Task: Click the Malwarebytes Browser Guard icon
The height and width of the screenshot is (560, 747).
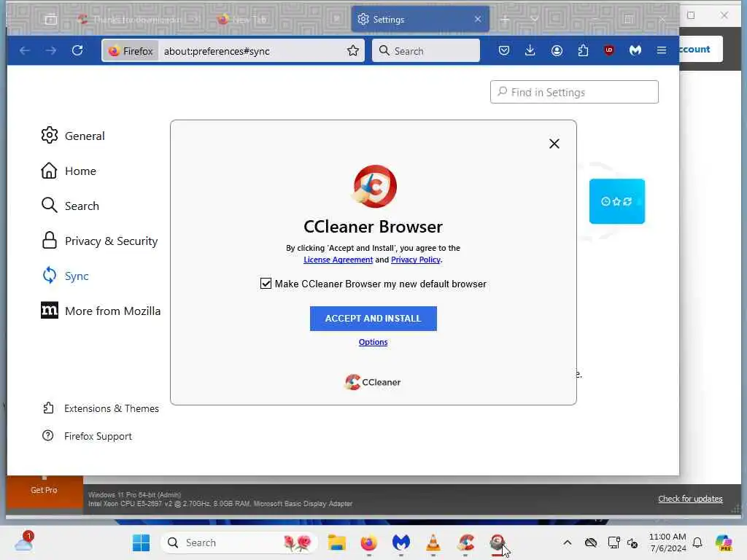Action: coord(635,50)
